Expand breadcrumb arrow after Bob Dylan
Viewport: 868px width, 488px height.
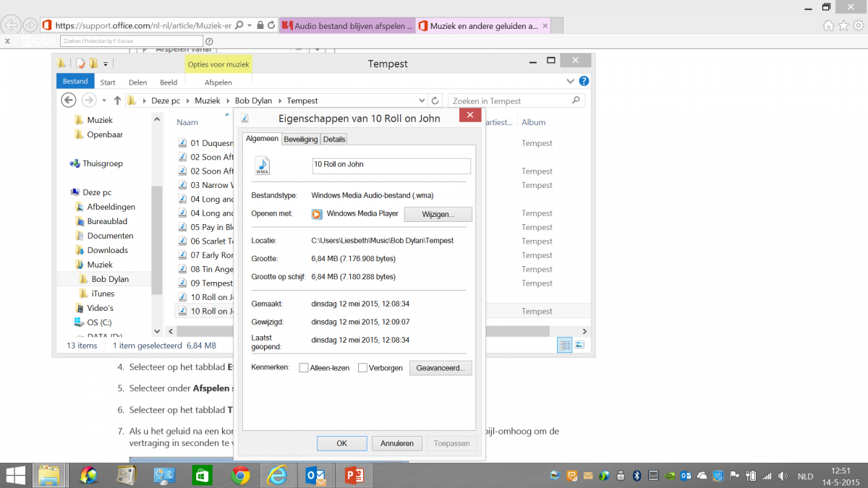281,100
